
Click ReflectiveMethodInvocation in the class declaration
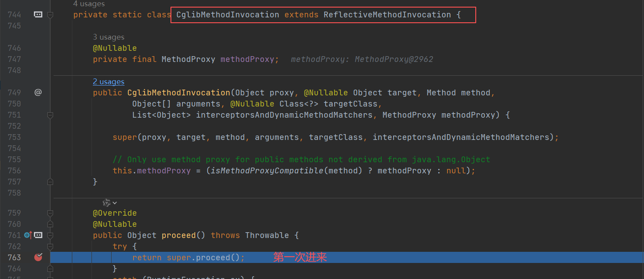pyautogui.click(x=387, y=15)
